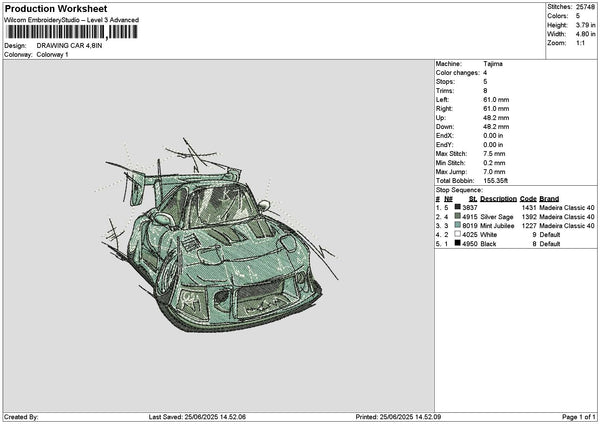Click the Height value '3.79 in'

tap(586, 25)
